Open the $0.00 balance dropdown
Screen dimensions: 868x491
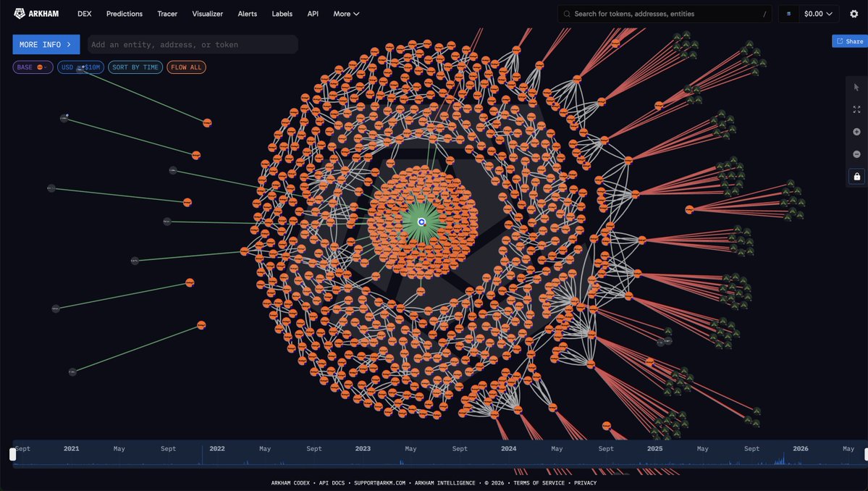pos(818,14)
